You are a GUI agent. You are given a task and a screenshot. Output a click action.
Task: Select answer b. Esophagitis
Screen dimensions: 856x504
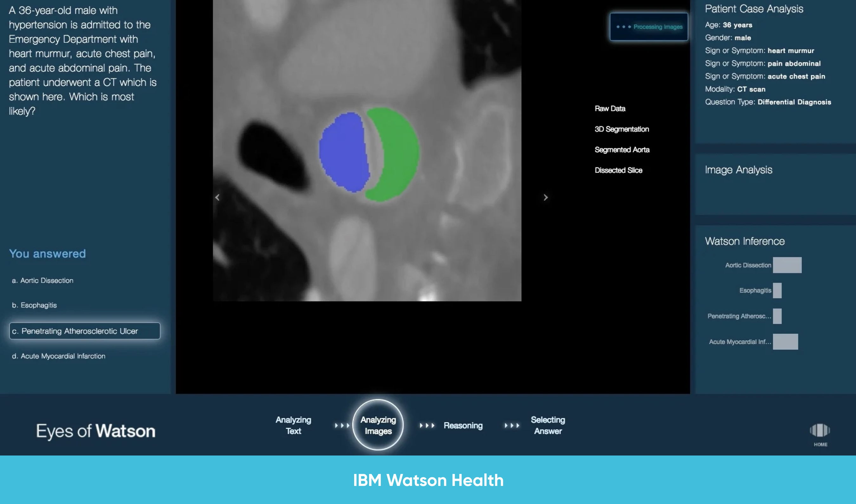[34, 305]
